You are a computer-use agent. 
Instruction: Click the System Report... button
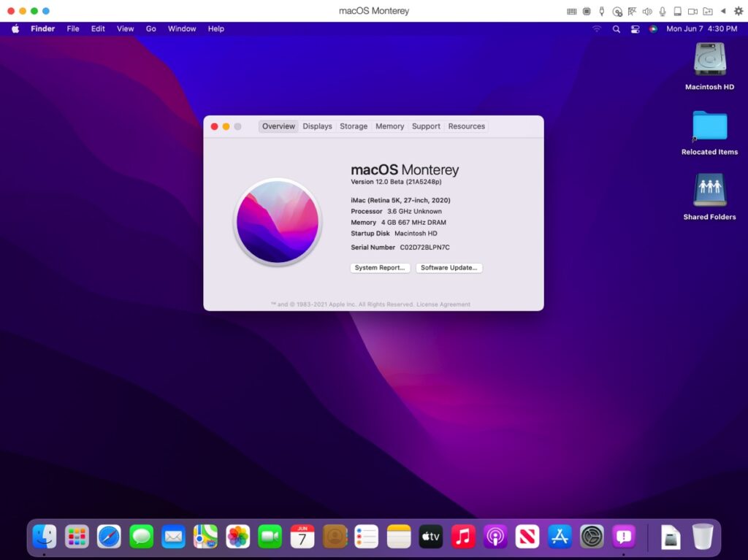pos(380,268)
